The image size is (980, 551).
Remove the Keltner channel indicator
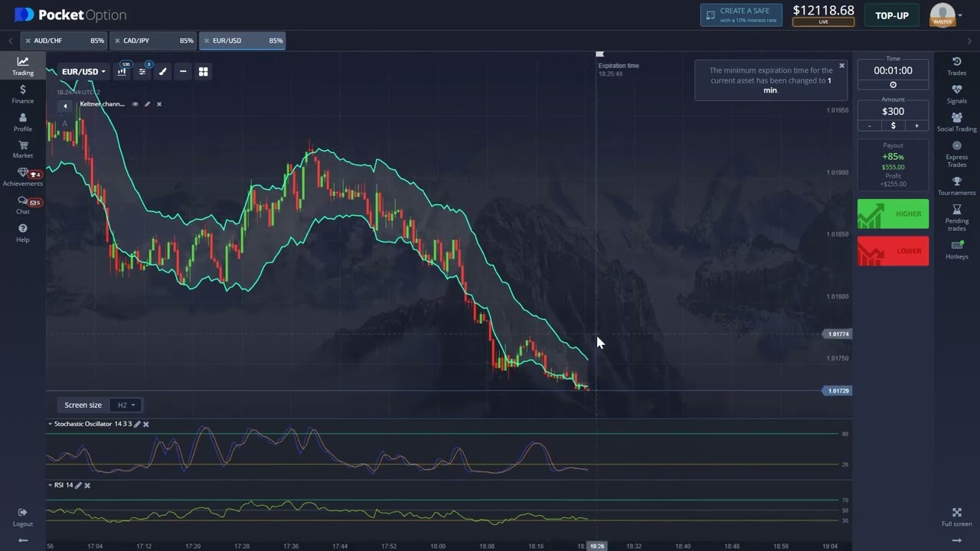(159, 104)
